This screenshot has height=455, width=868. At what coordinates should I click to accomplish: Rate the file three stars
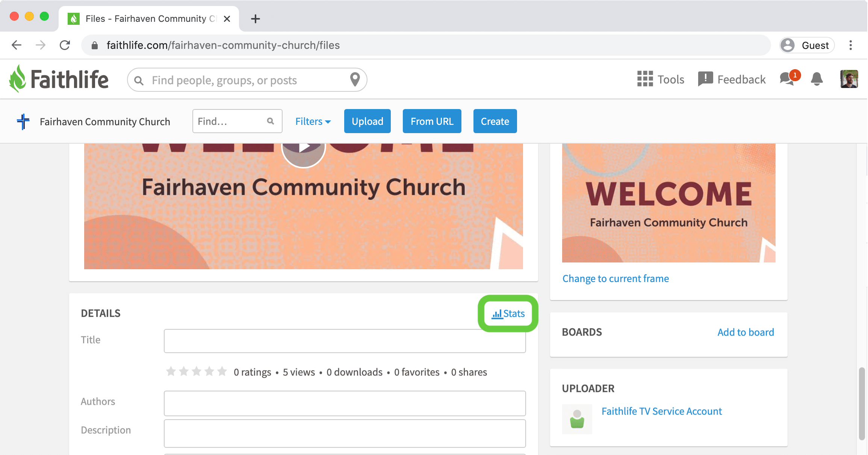(197, 372)
